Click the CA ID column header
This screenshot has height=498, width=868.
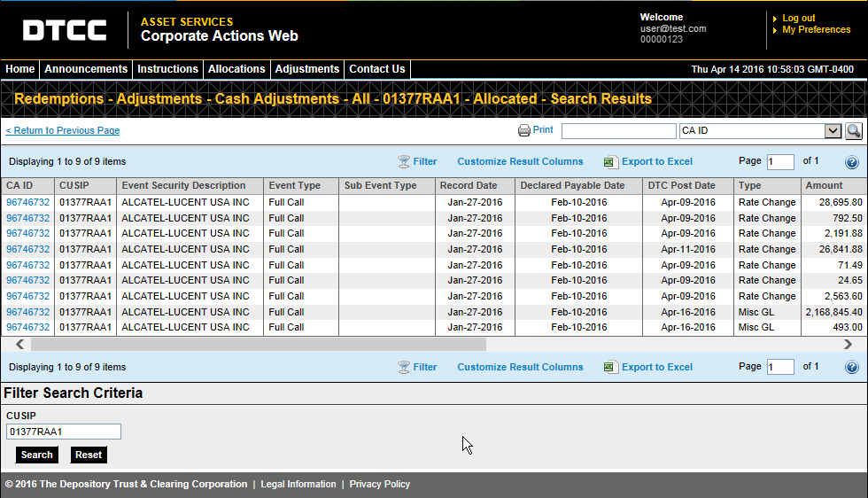(27, 185)
